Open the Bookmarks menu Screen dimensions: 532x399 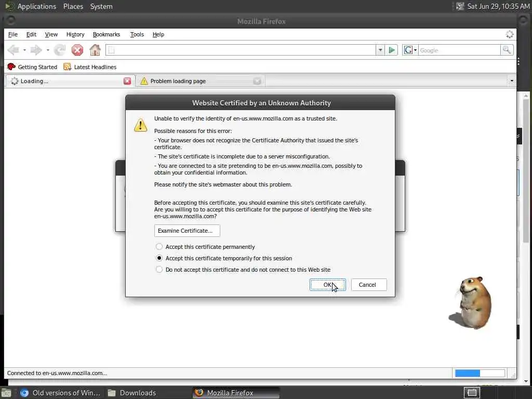point(107,34)
